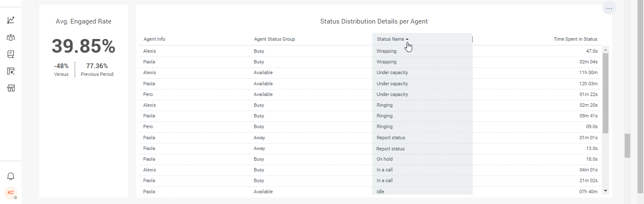
Task: Select the first Alexis Wrapping row
Action: 370,51
